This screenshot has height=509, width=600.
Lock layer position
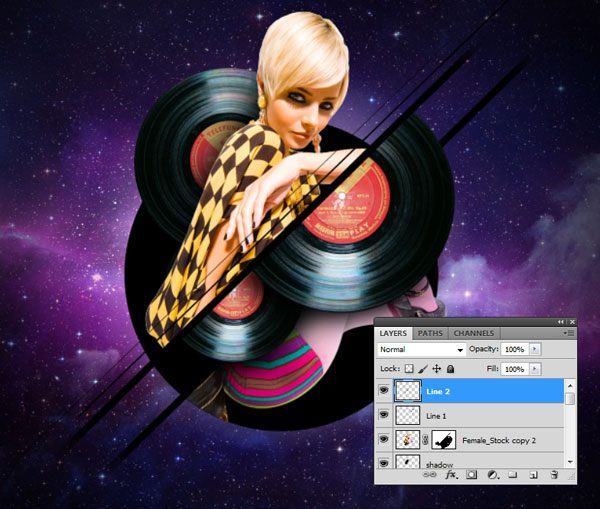click(437, 369)
